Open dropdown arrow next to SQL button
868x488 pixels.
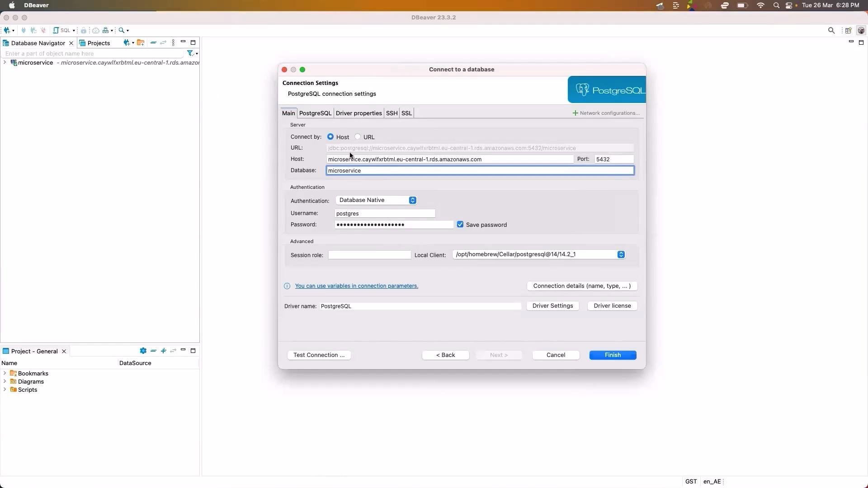click(74, 31)
